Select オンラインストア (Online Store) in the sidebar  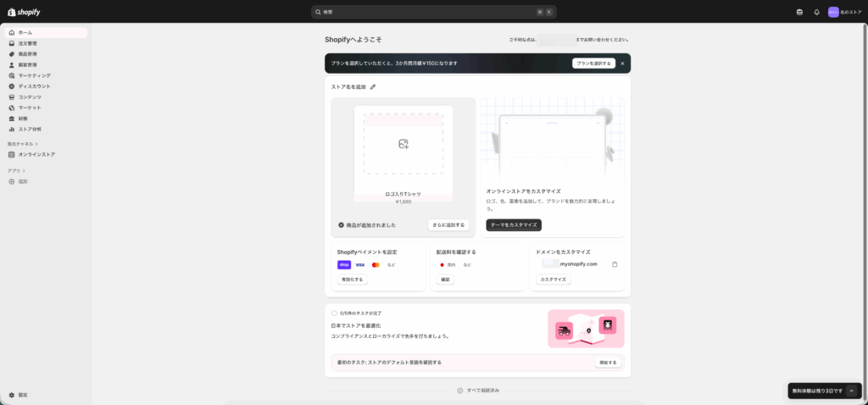pos(36,154)
